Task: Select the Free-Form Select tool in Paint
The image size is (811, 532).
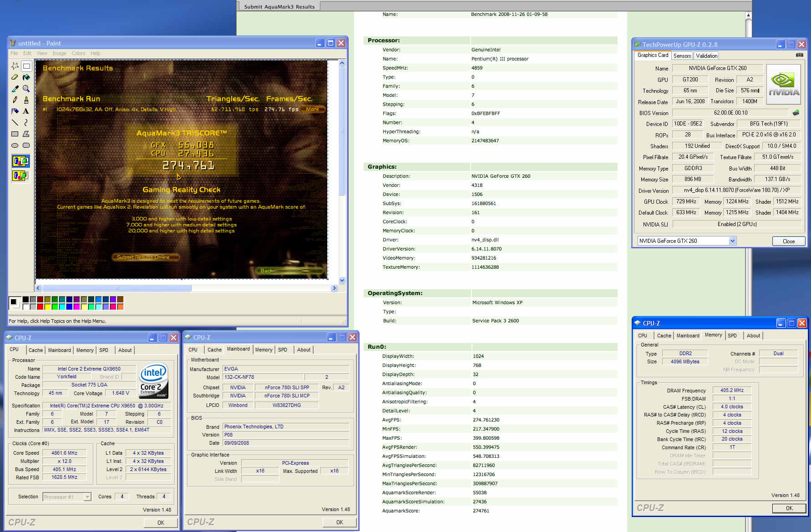Action: 15,66
